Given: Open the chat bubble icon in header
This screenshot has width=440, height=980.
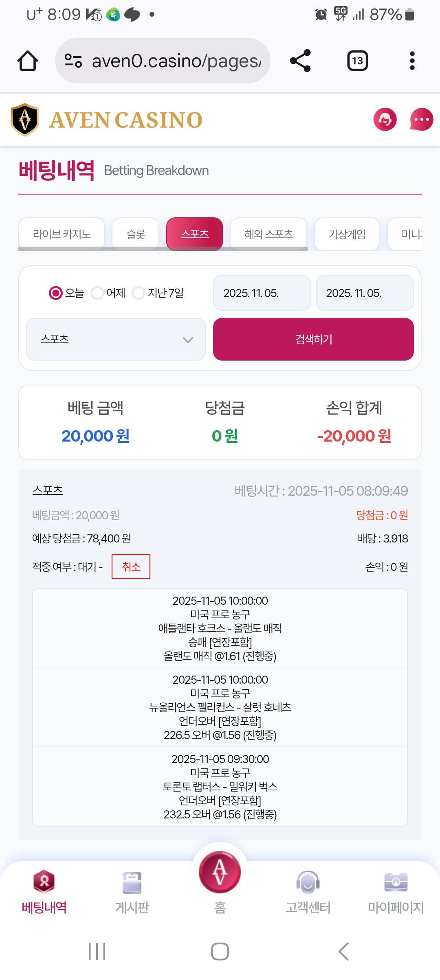Looking at the screenshot, I should click(421, 120).
